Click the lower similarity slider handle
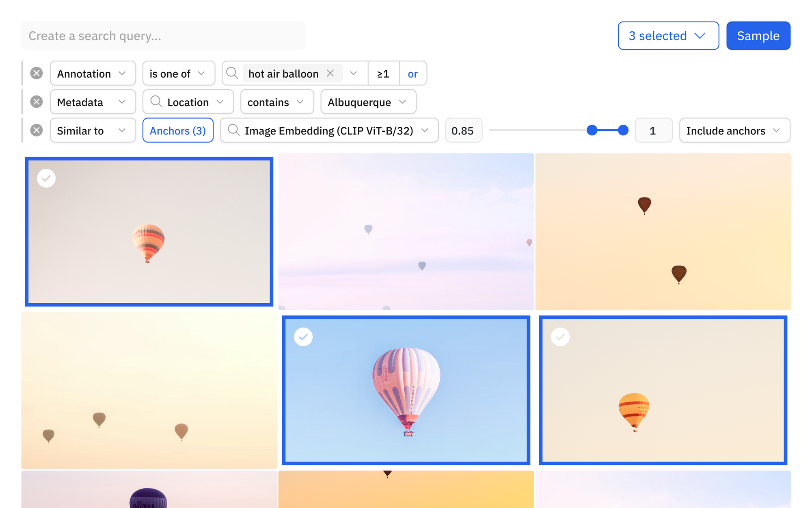This screenshot has width=812, height=508. click(x=592, y=130)
